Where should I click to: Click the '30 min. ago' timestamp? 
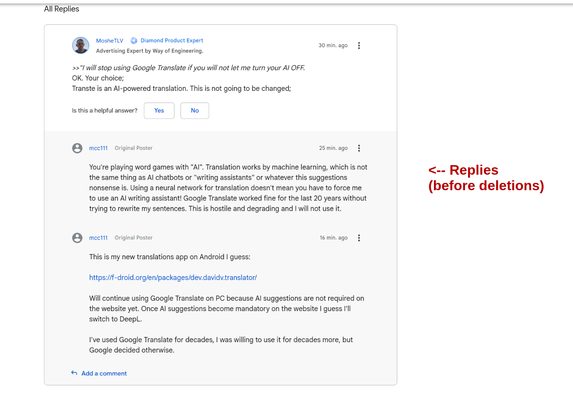pos(333,45)
